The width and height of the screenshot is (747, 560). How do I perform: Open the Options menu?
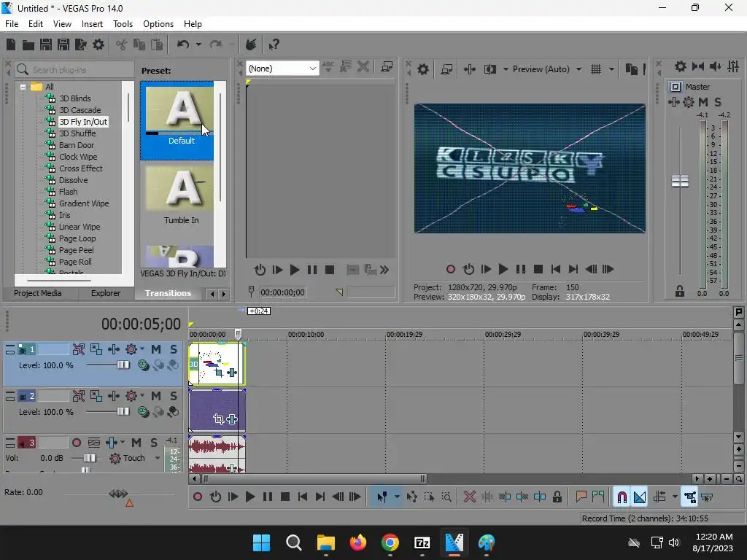[x=158, y=24]
